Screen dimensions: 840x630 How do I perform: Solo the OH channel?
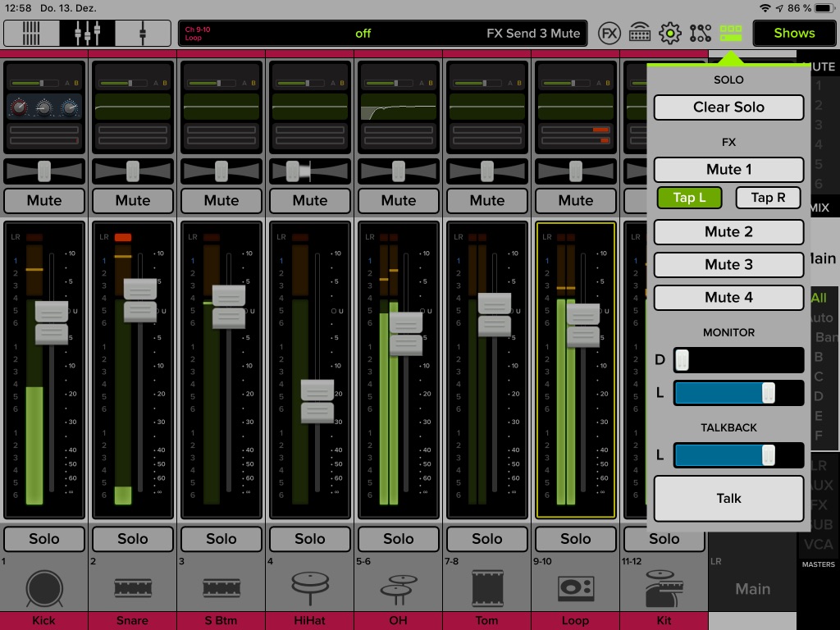click(398, 539)
